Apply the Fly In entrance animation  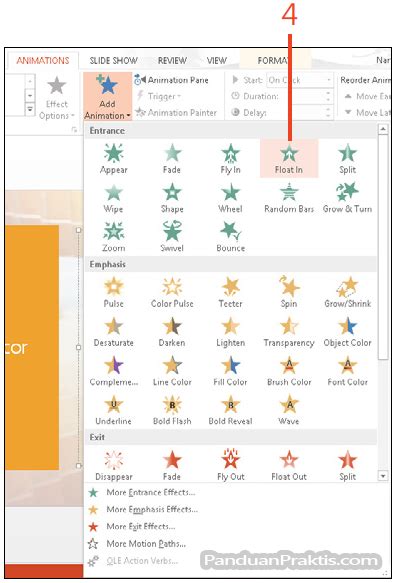coord(230,159)
